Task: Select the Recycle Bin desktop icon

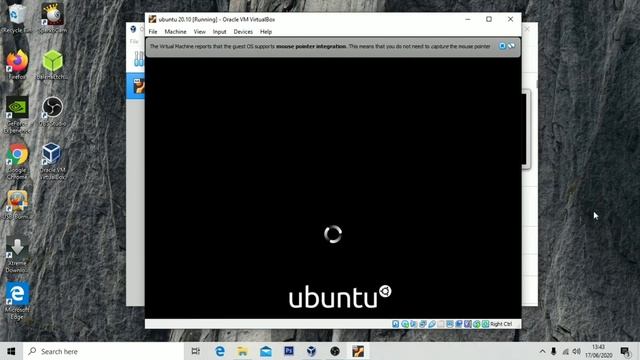Action: click(16, 18)
